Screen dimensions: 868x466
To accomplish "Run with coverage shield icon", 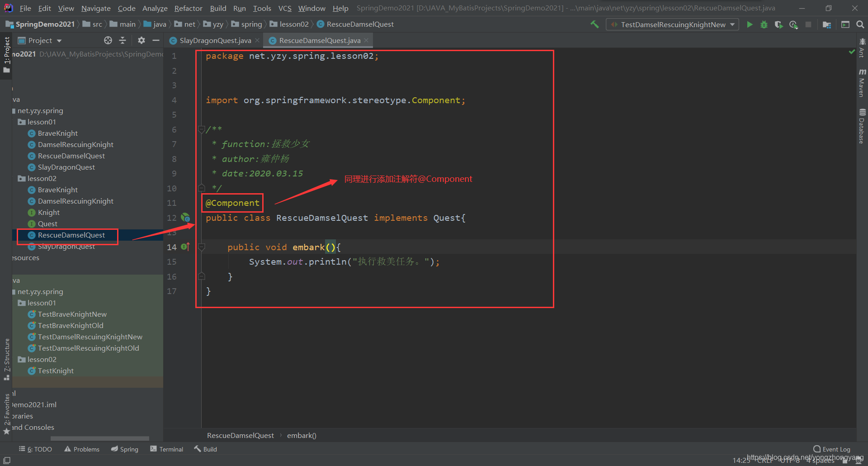I will click(x=778, y=24).
